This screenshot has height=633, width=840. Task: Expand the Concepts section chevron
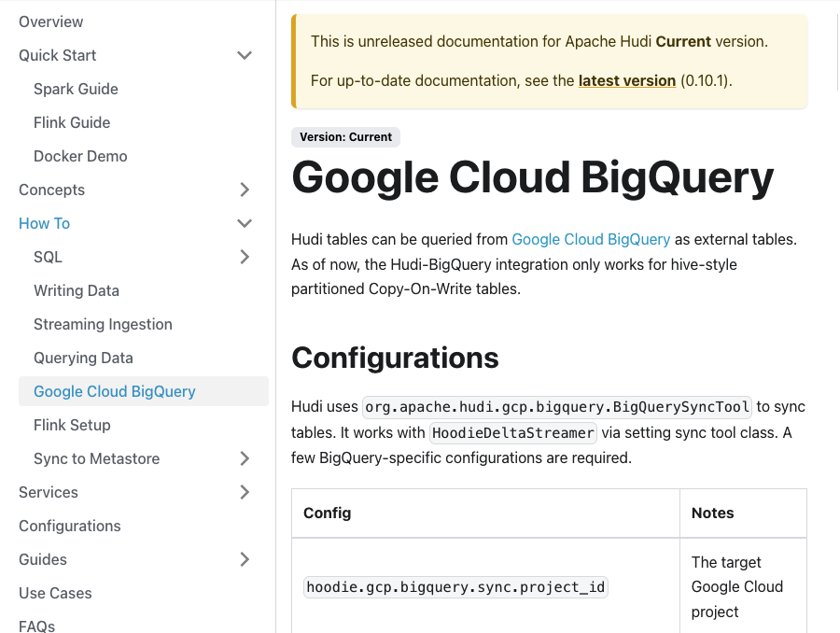[x=245, y=190]
